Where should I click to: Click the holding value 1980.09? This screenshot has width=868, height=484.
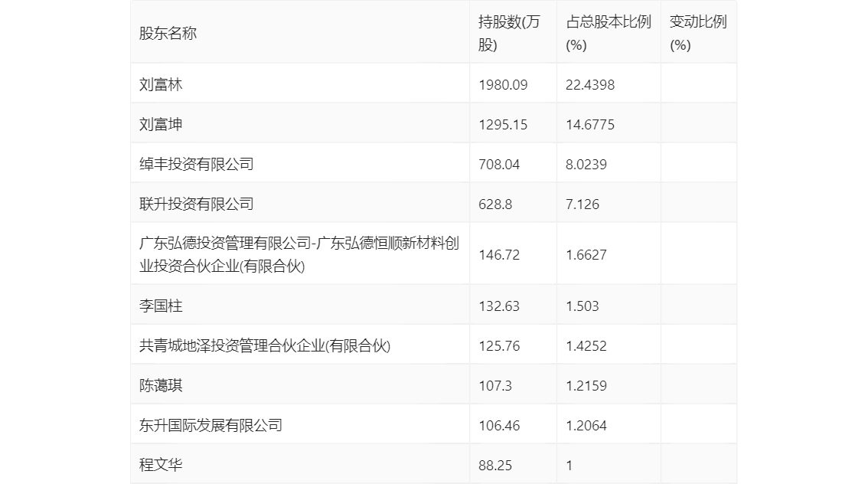(x=503, y=85)
